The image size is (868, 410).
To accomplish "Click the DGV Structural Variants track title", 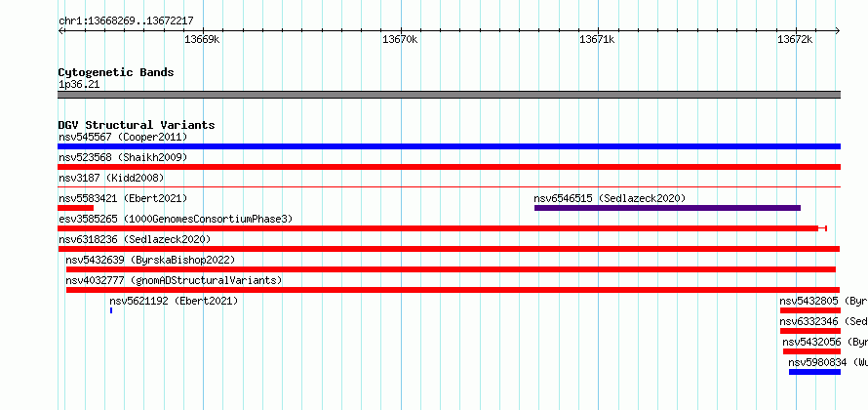I will [x=137, y=125].
